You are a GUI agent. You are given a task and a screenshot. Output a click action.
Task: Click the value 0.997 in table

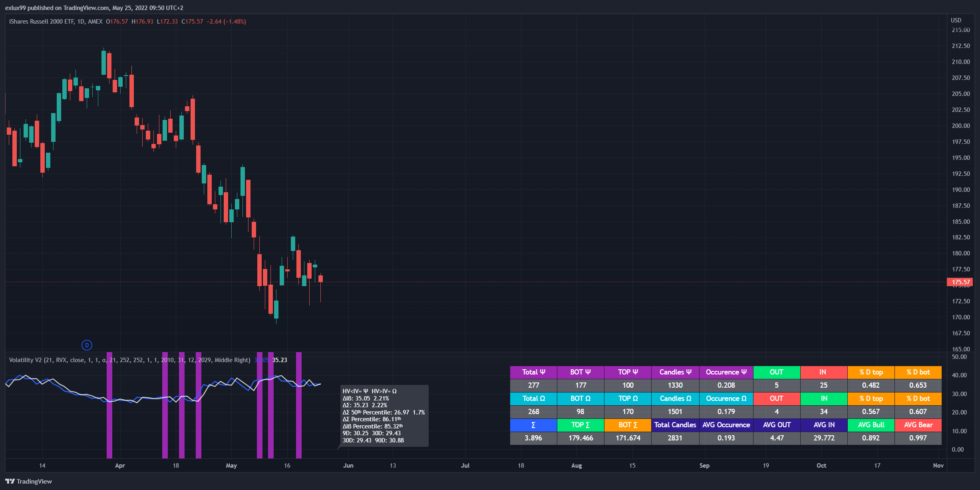point(918,438)
